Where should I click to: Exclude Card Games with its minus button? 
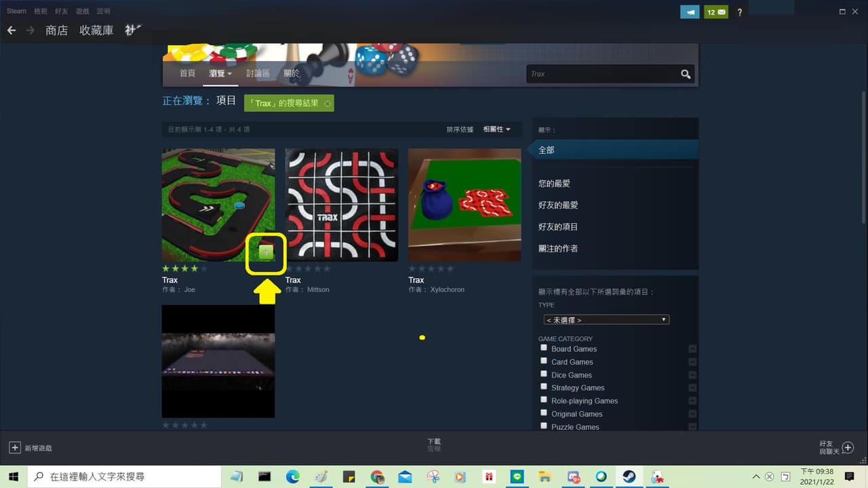(x=692, y=362)
